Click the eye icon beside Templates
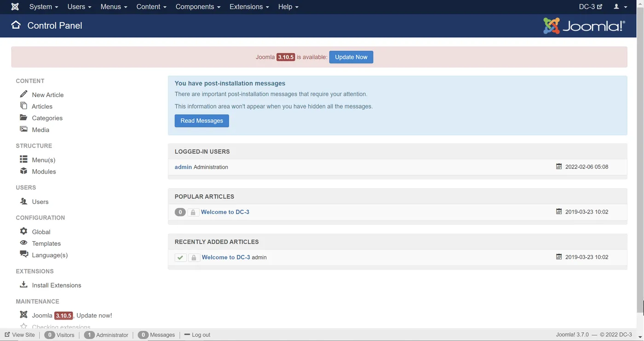644x341 pixels. [x=24, y=243]
